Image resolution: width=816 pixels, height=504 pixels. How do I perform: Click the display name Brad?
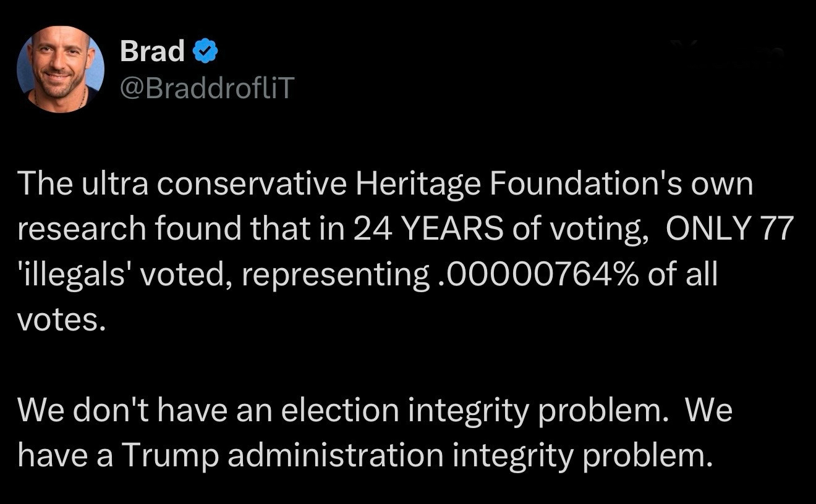152,51
